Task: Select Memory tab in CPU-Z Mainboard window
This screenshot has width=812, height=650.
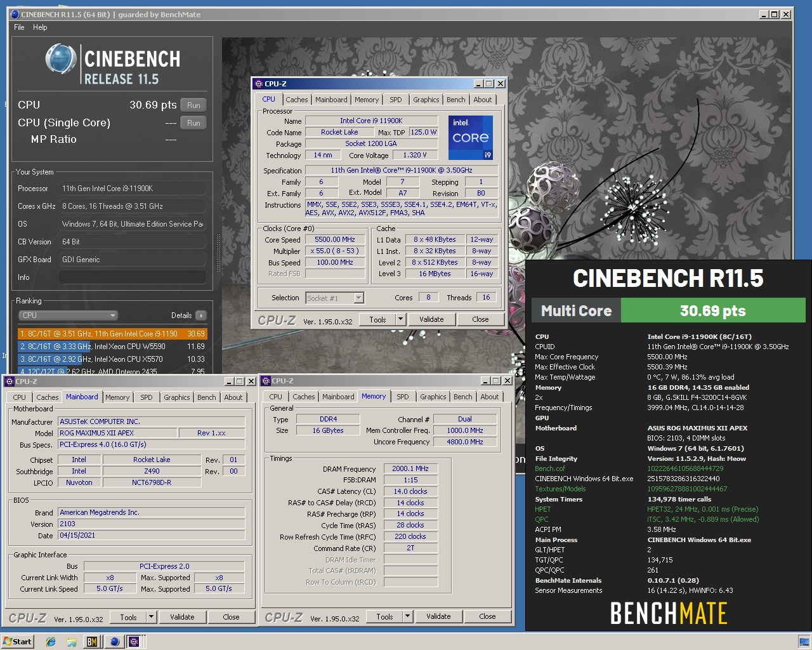Action: tap(117, 397)
